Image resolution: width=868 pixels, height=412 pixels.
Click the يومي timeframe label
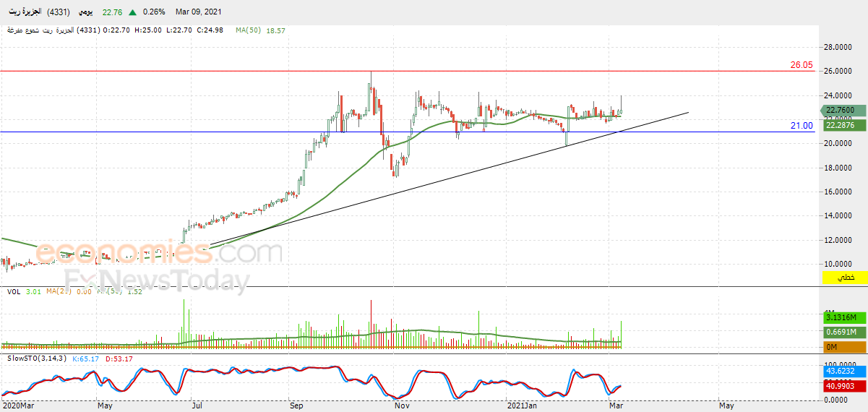point(86,12)
